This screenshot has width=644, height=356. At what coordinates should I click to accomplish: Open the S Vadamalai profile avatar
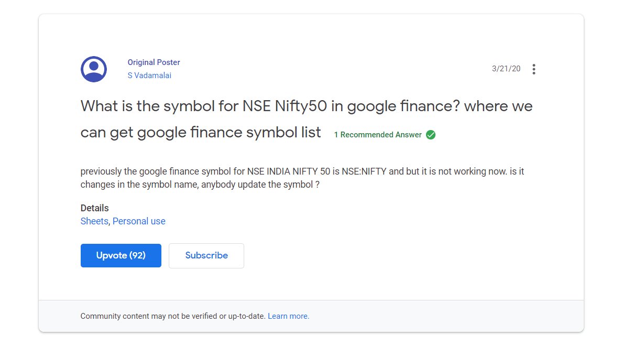point(94,69)
